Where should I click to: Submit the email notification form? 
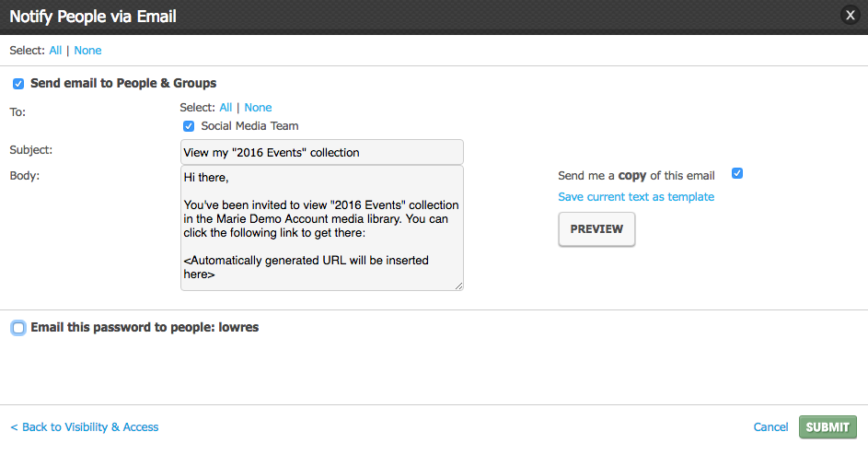coord(827,427)
